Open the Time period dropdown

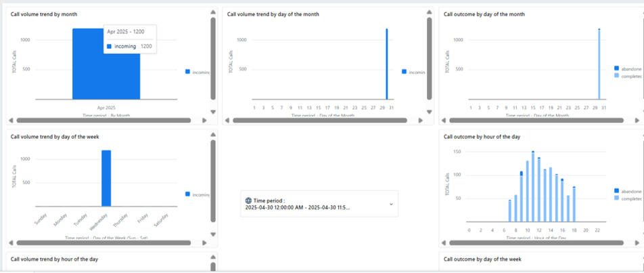pos(319,204)
